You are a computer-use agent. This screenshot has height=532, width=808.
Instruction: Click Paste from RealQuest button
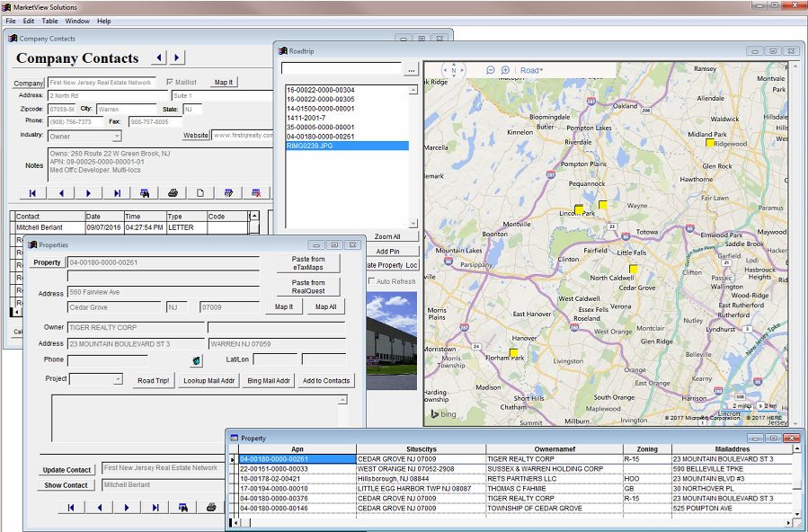click(x=308, y=287)
